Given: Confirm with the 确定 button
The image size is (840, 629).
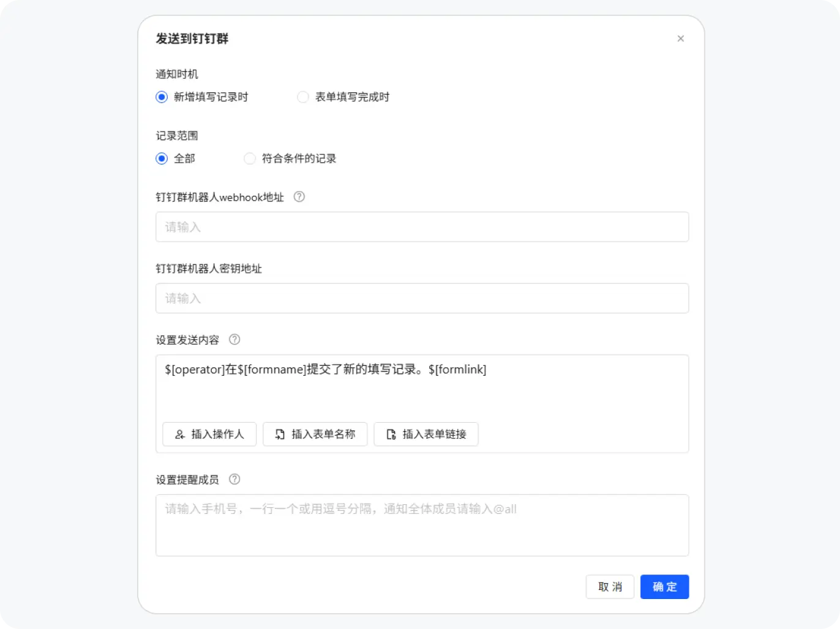Looking at the screenshot, I should pyautogui.click(x=664, y=587).
